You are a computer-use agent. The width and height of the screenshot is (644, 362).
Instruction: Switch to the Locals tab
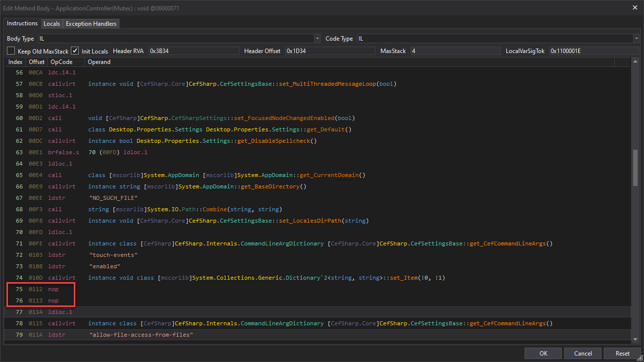coord(52,24)
